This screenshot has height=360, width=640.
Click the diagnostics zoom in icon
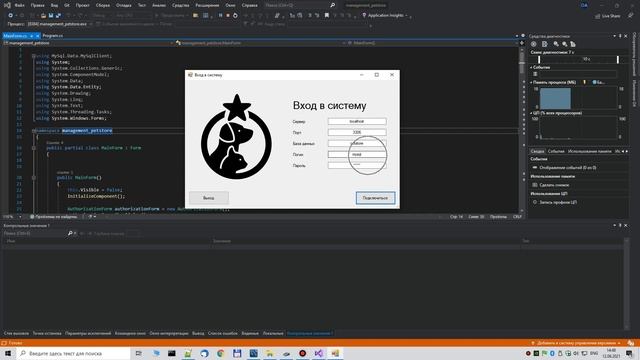556,44
